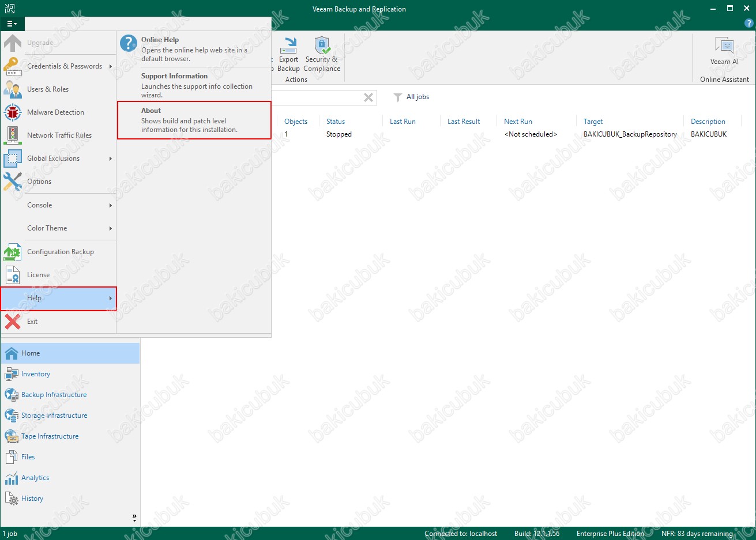Launch Support Information wizard item
The width and height of the screenshot is (756, 540).
[x=194, y=85]
